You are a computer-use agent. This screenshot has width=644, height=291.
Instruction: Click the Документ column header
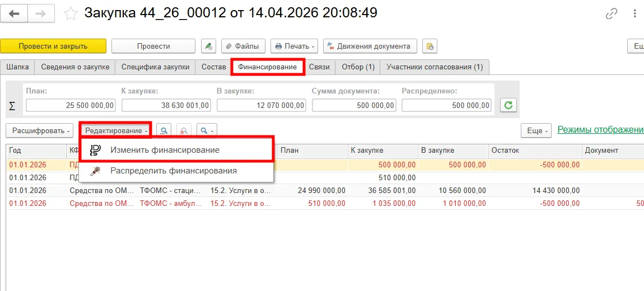coord(613,151)
